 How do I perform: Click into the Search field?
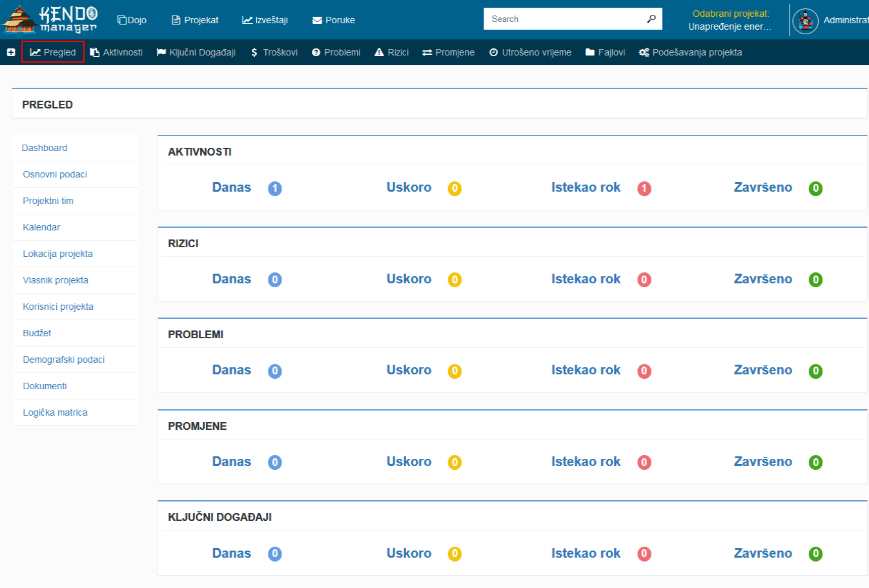pyautogui.click(x=565, y=19)
